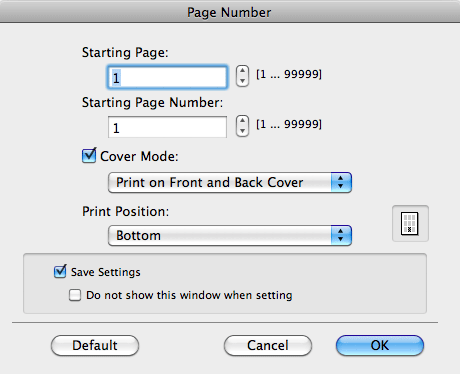Decrease Starting Page Number with down arrow
The height and width of the screenshot is (374, 460).
pos(242,131)
